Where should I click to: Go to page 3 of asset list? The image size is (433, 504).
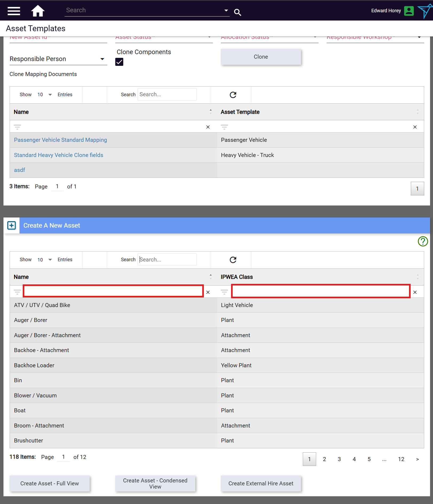coord(339,459)
